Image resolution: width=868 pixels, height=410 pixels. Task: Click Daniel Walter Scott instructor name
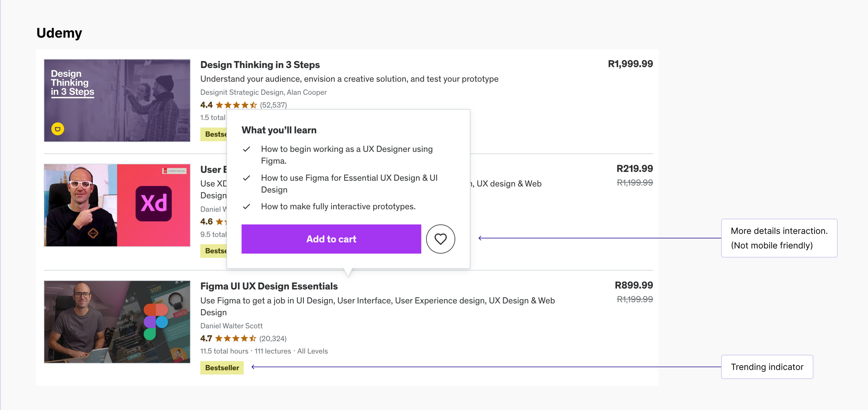pos(231,326)
